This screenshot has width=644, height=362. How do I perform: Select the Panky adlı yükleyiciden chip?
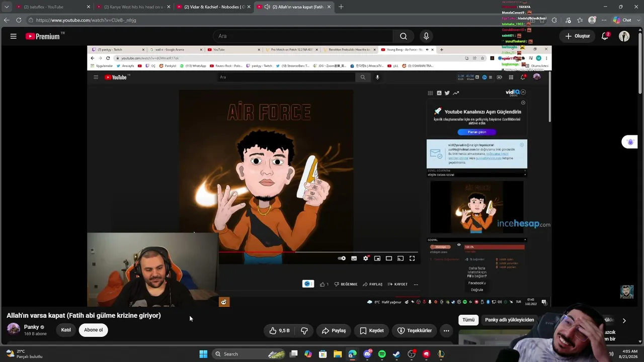(509, 320)
